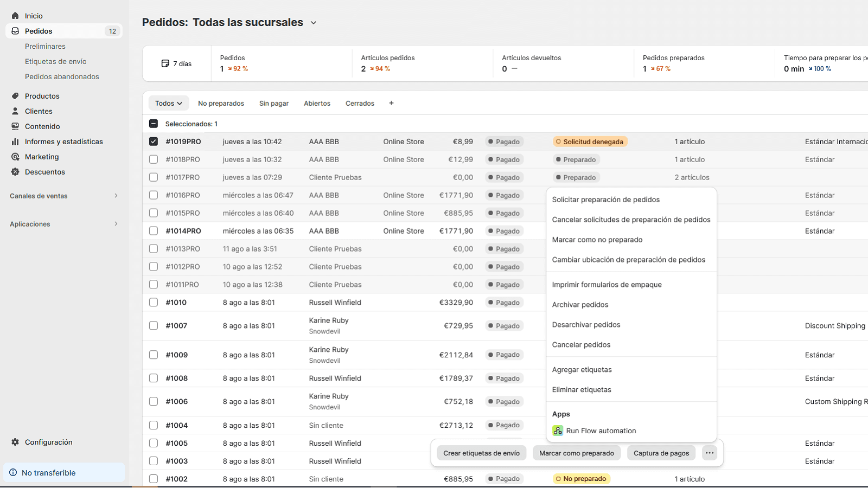Uncheck the order #1019PRO checkbox
868x488 pixels.
coord(154,142)
